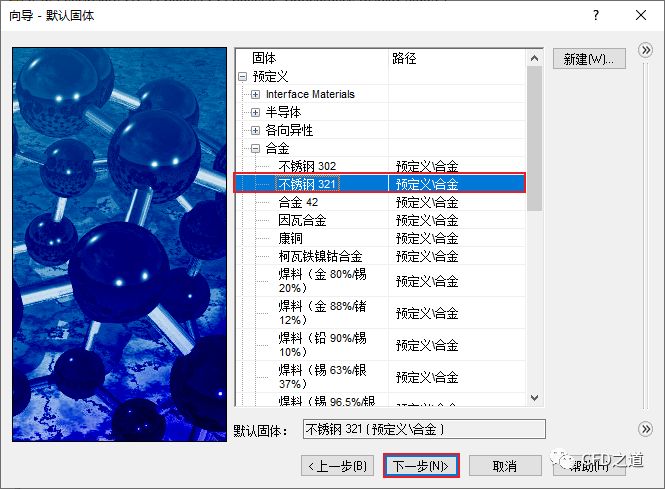Click the question mark help icon in title bar
The width and height of the screenshot is (665, 489).
(x=596, y=16)
